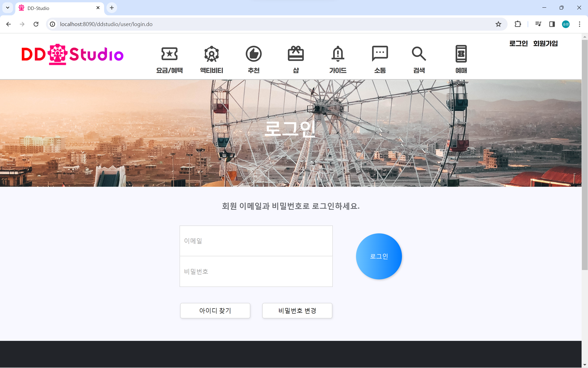
Task: Open the extensions puzzle icon
Action: [518, 24]
